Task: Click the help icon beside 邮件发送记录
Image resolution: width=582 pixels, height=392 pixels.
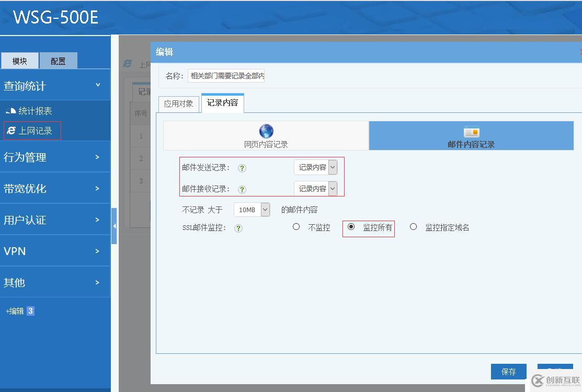Action: click(x=242, y=168)
